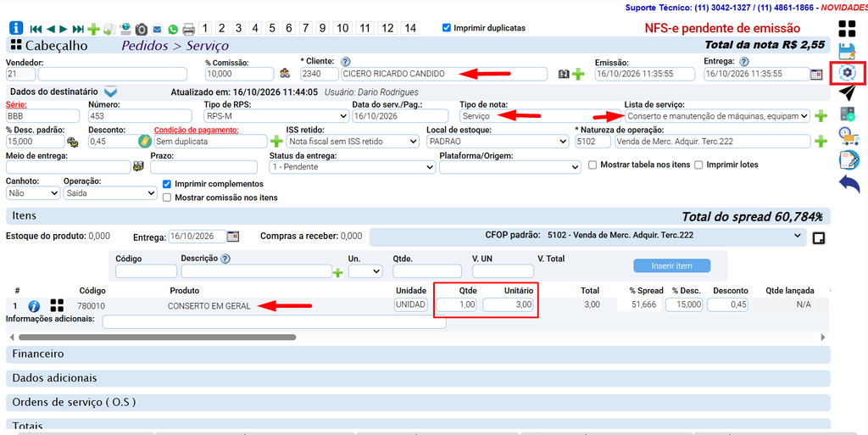This screenshot has width=868, height=435.
Task: Click the help icon beside the Cliente label
Action: point(346,61)
